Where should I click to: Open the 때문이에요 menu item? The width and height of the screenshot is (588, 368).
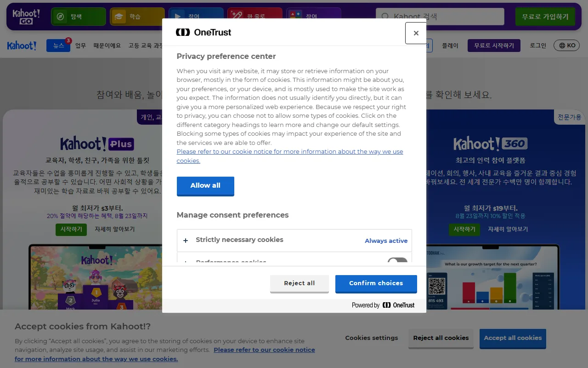(107, 46)
